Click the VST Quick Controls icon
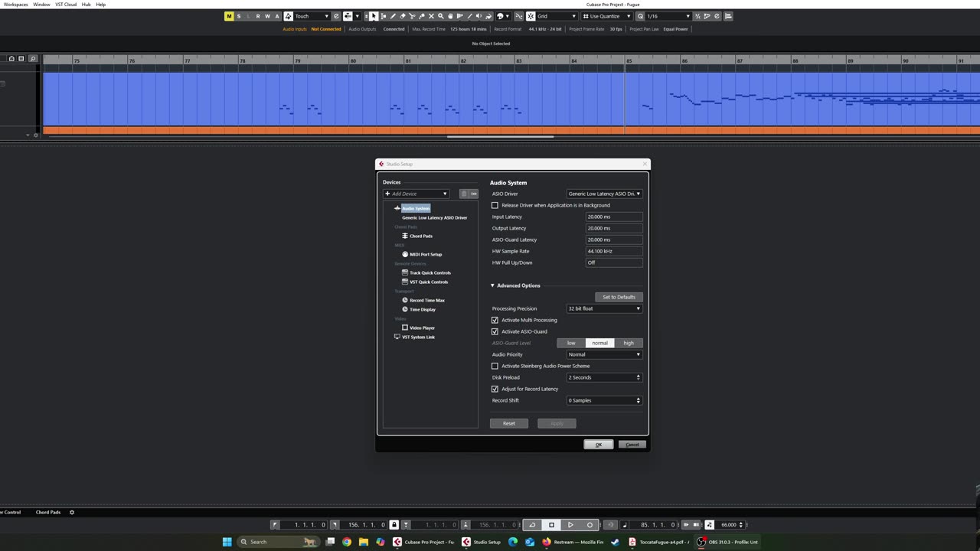Viewport: 980px width, 551px height. pos(405,282)
